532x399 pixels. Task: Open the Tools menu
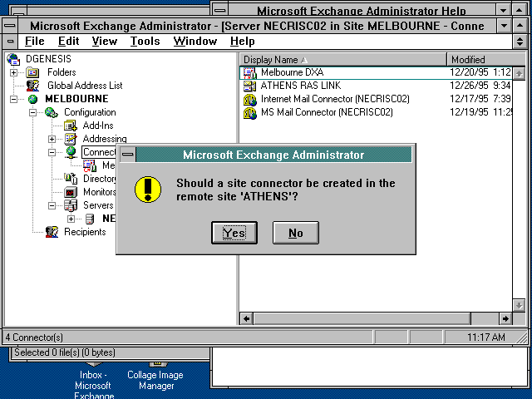pyautogui.click(x=145, y=42)
